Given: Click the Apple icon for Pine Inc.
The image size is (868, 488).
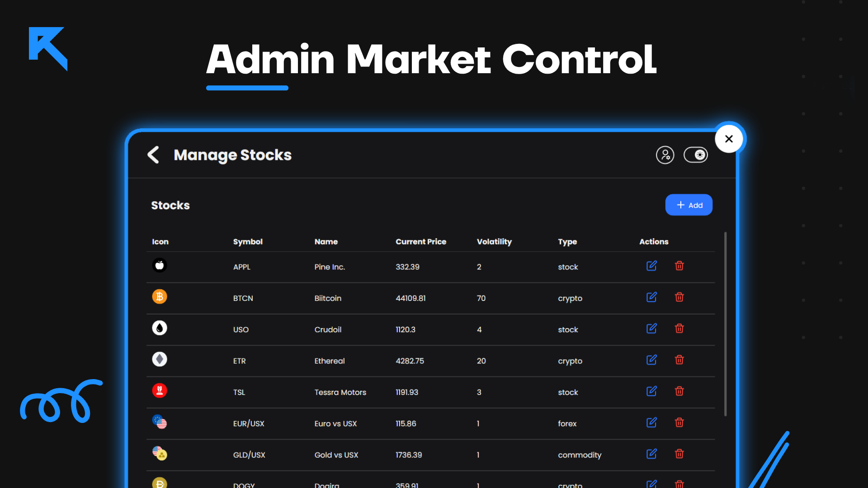Looking at the screenshot, I should tap(160, 265).
